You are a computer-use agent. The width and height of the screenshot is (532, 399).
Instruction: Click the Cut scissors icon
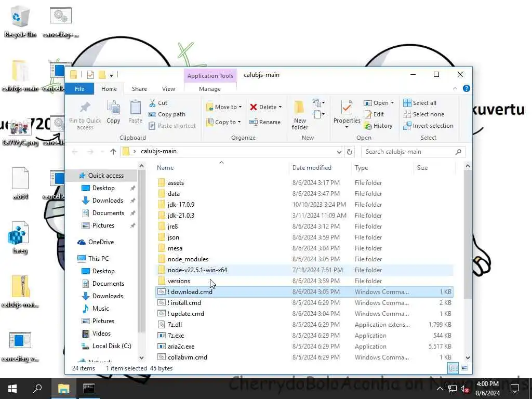click(152, 103)
